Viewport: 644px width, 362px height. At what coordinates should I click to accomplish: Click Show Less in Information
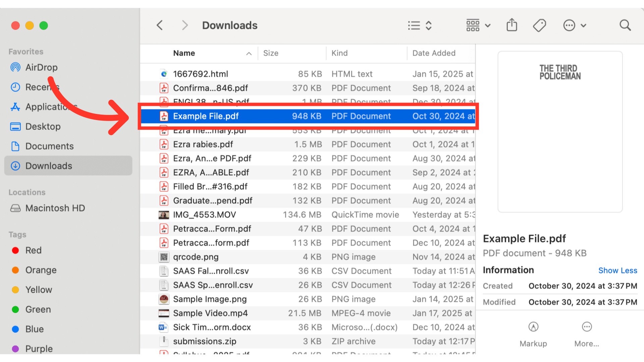(618, 270)
